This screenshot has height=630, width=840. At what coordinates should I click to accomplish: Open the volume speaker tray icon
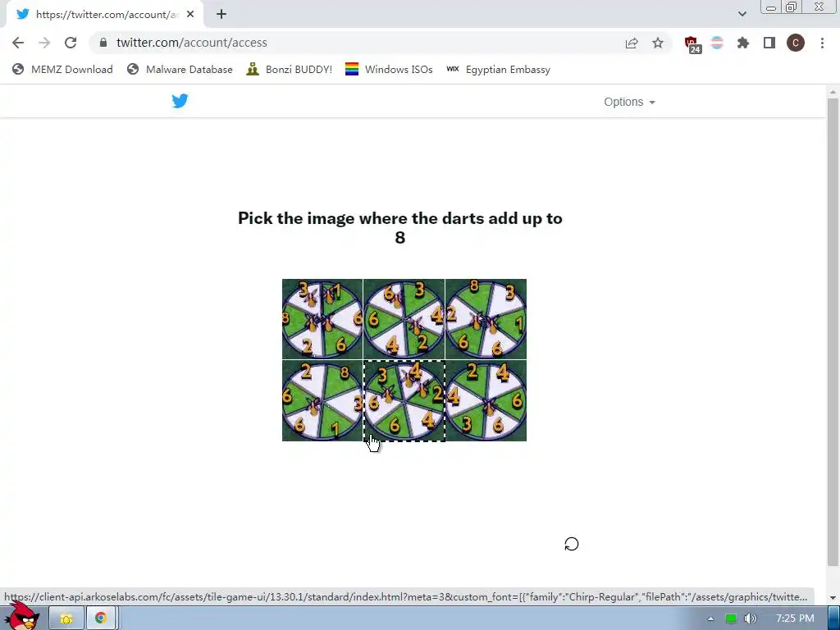point(751,619)
